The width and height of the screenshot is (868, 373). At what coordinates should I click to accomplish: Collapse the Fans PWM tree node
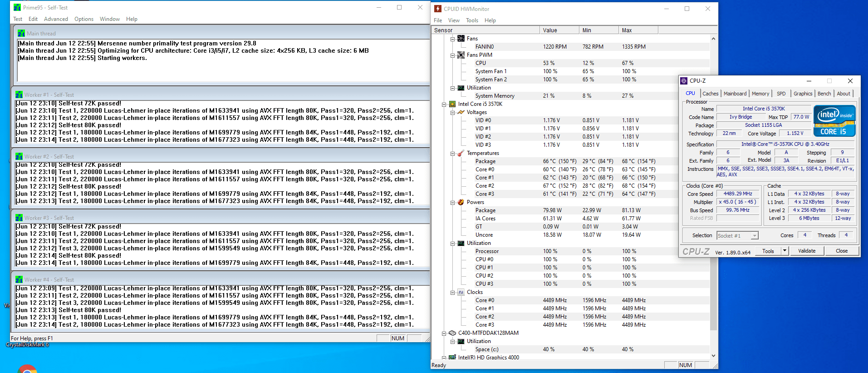pos(452,55)
